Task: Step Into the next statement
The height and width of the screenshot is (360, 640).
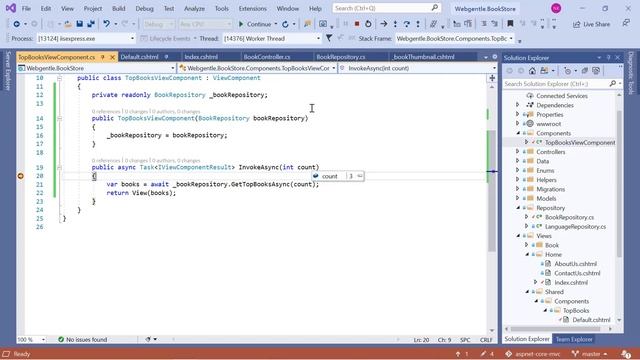Action: pos(395,24)
